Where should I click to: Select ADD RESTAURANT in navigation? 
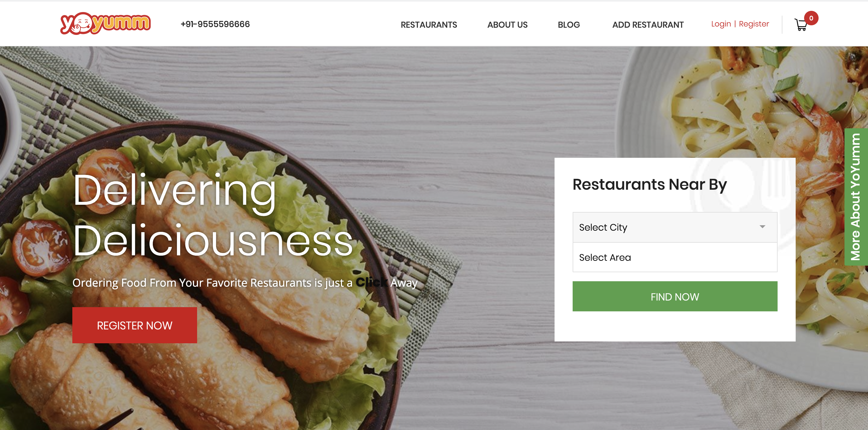click(x=648, y=25)
